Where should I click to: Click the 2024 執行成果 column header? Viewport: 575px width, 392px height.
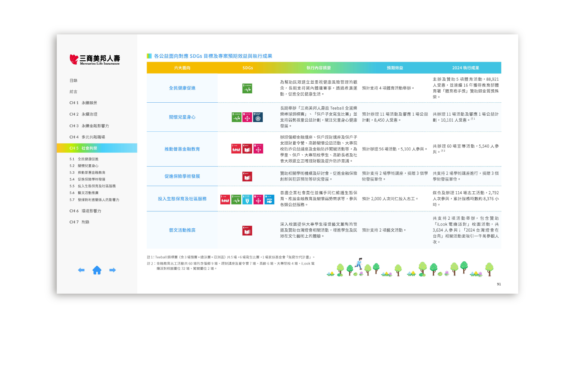pos(465,68)
